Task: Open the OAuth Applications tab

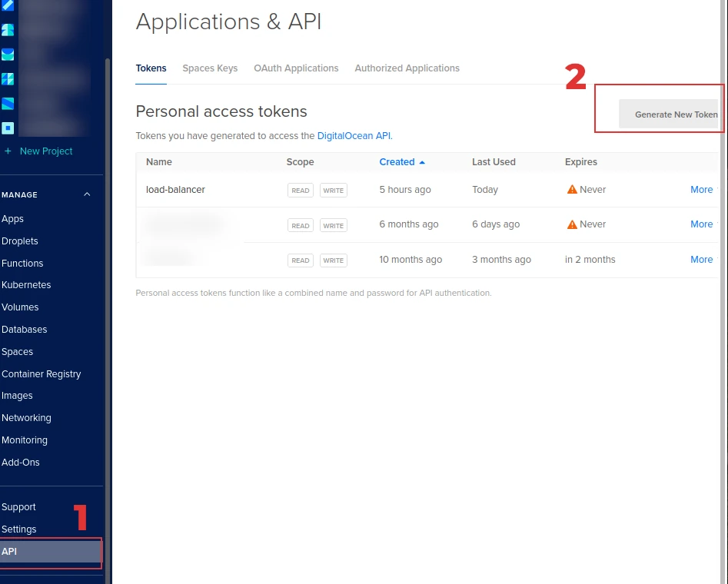Action: pyautogui.click(x=296, y=68)
